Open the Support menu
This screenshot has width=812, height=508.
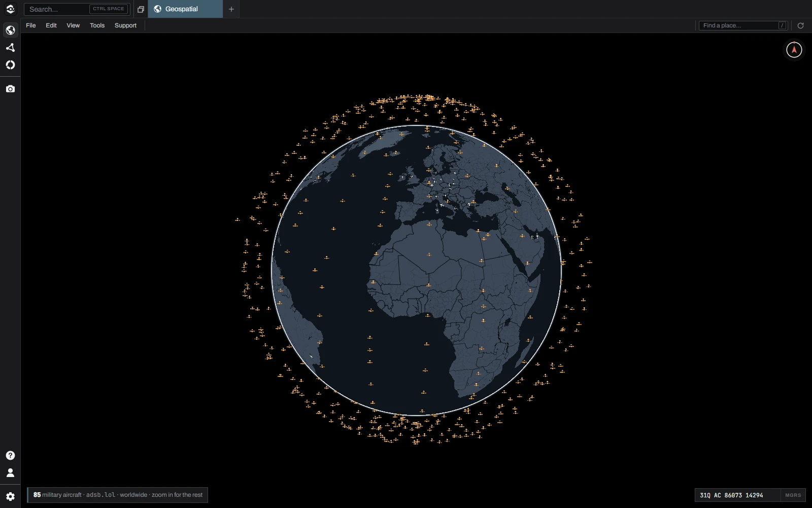(125, 25)
